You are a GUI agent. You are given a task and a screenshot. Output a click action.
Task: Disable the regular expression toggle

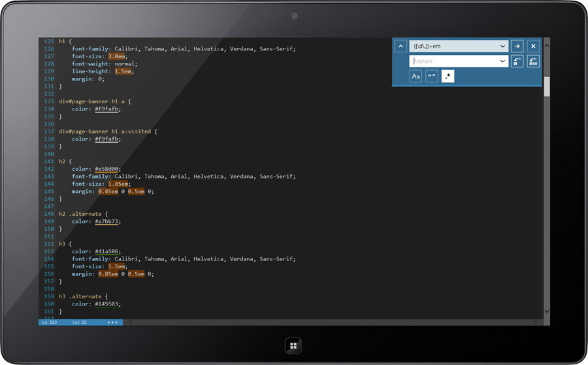448,77
